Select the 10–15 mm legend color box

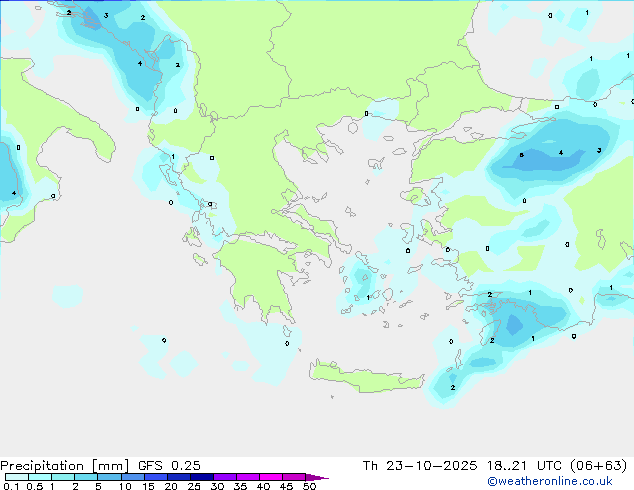(x=132, y=477)
